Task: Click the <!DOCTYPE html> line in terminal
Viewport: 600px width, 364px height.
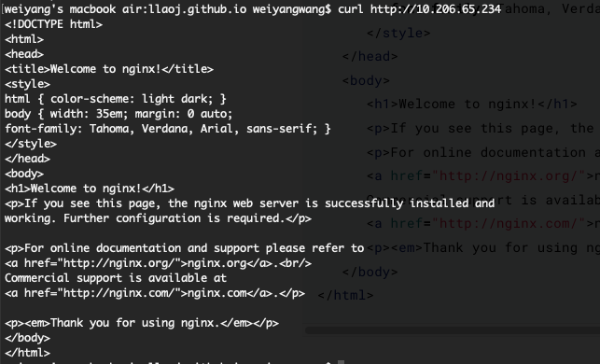Action: click(x=53, y=24)
